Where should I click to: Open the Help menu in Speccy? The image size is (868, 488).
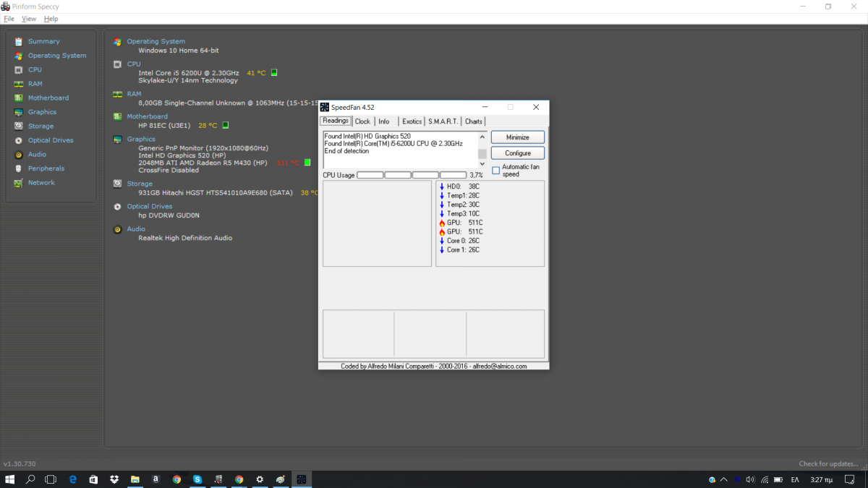click(51, 19)
